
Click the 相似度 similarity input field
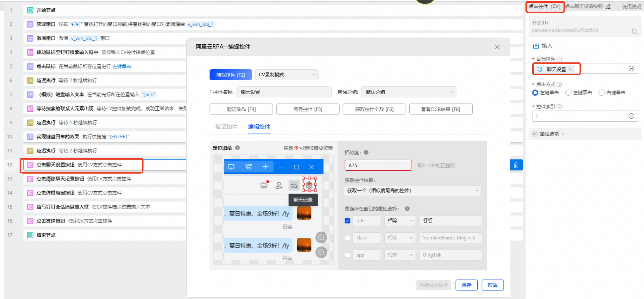[x=378, y=165]
